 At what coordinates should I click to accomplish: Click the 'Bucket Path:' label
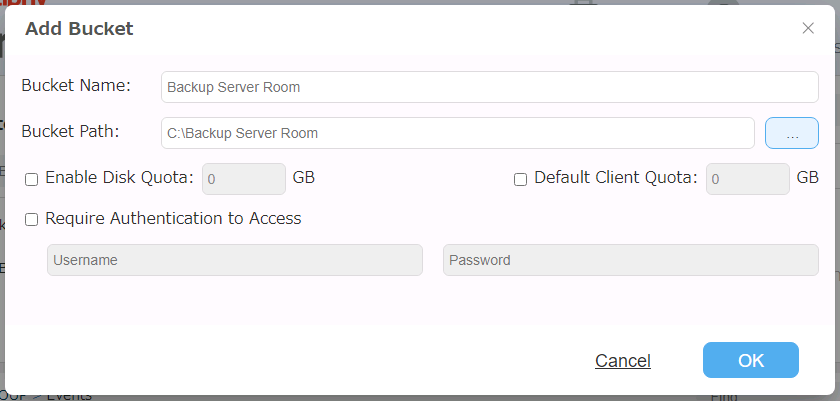71,131
